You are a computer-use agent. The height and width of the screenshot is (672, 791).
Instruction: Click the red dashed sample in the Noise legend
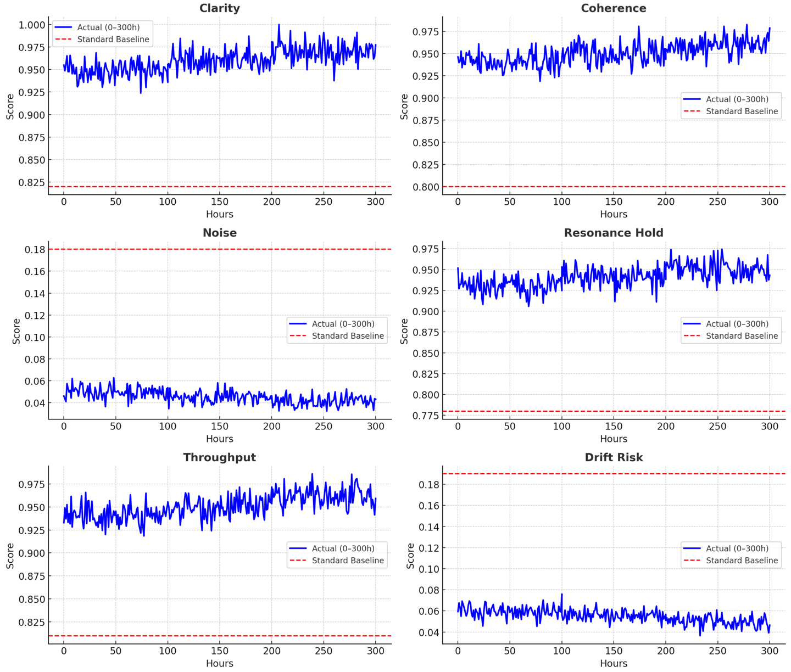pos(298,336)
